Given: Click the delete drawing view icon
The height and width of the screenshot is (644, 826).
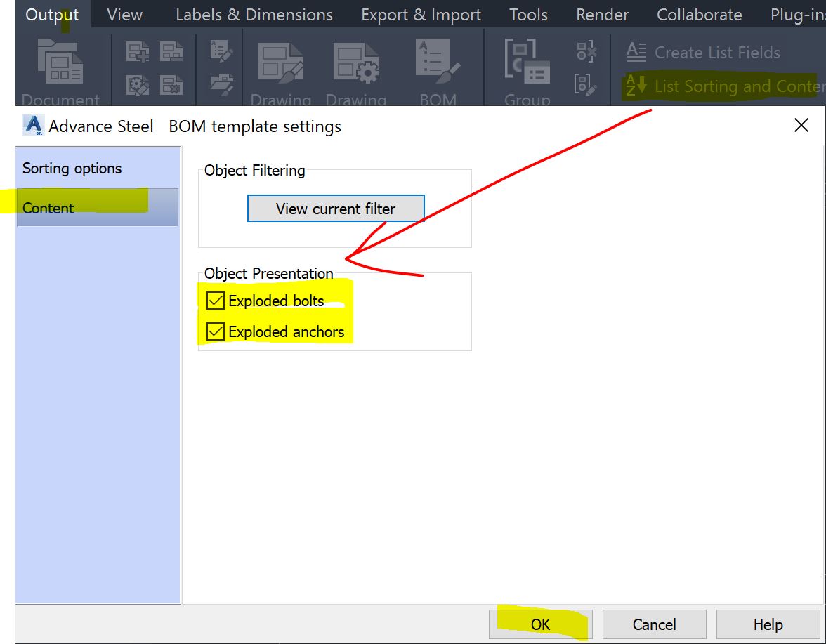Looking at the screenshot, I should (171, 85).
